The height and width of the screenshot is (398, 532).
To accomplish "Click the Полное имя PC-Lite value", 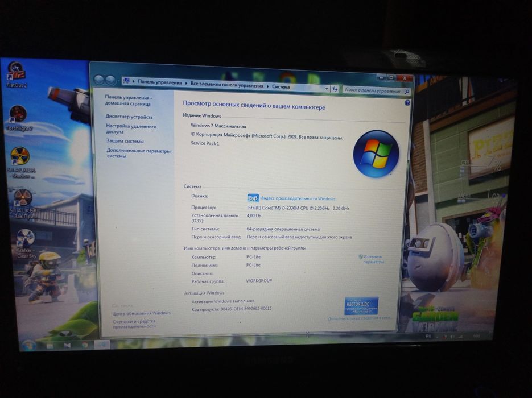I will click(253, 265).
